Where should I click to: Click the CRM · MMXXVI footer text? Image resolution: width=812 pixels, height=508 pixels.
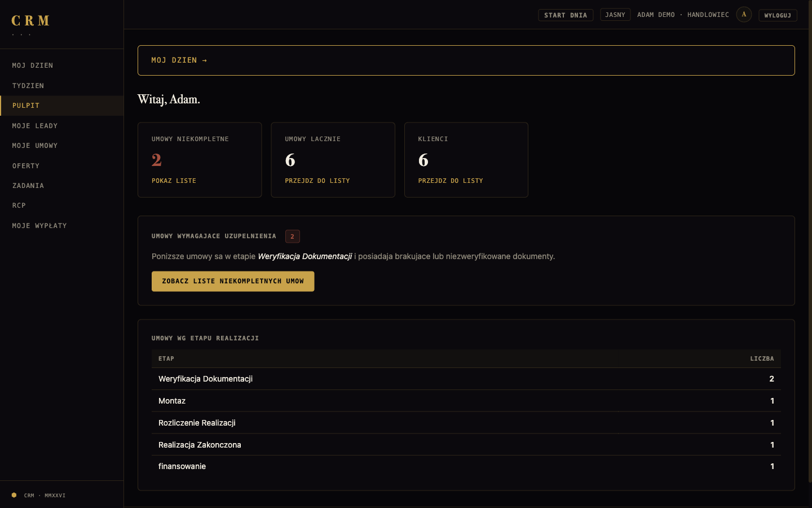[45, 496]
